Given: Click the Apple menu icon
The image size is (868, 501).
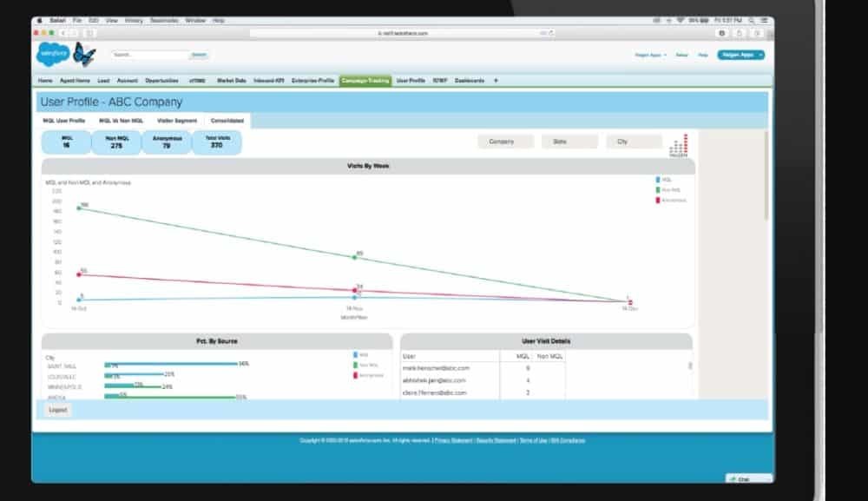Looking at the screenshot, I should (x=38, y=20).
